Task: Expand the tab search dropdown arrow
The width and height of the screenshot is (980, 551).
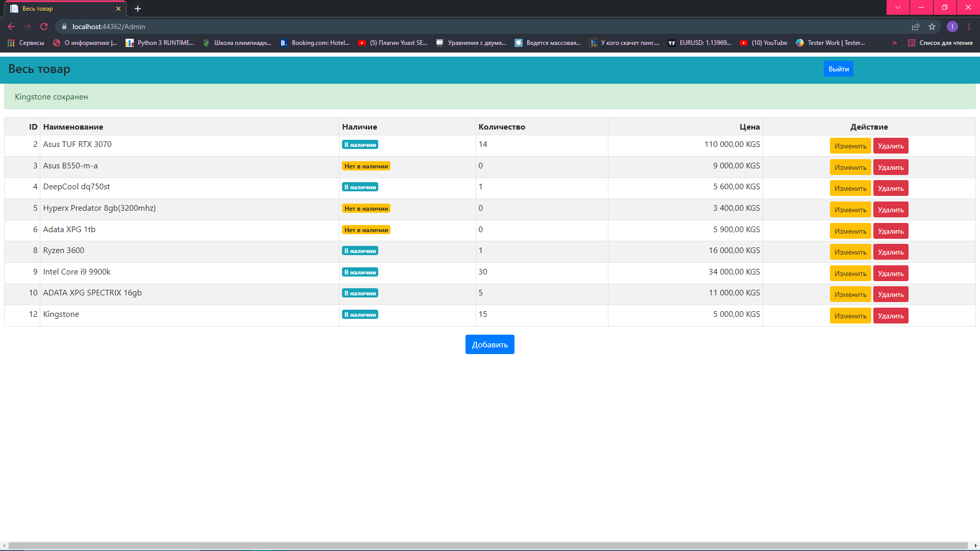Action: click(898, 7)
